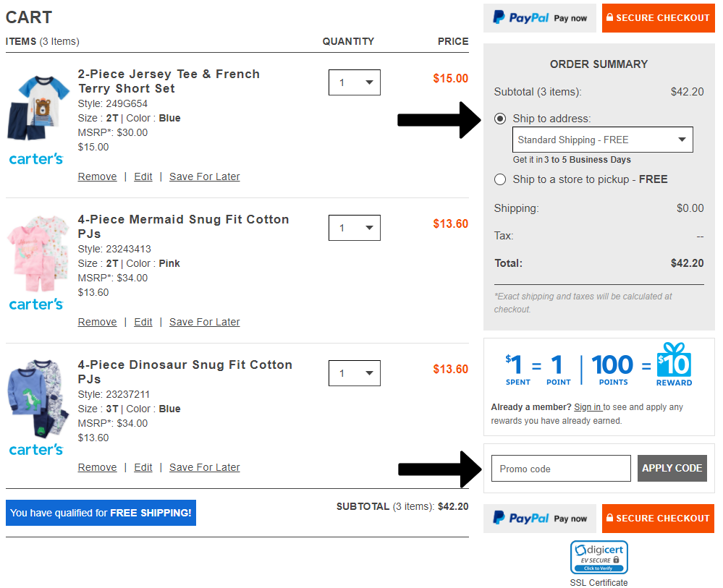
Task: Select Ship to a store to pickup
Action: pos(500,179)
